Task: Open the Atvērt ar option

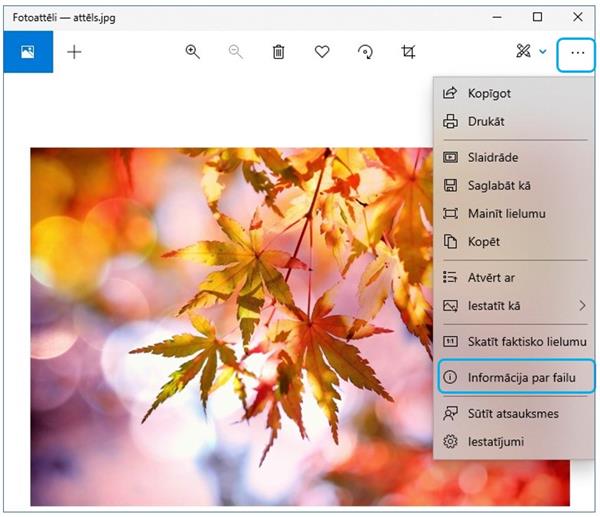Action: (x=514, y=277)
